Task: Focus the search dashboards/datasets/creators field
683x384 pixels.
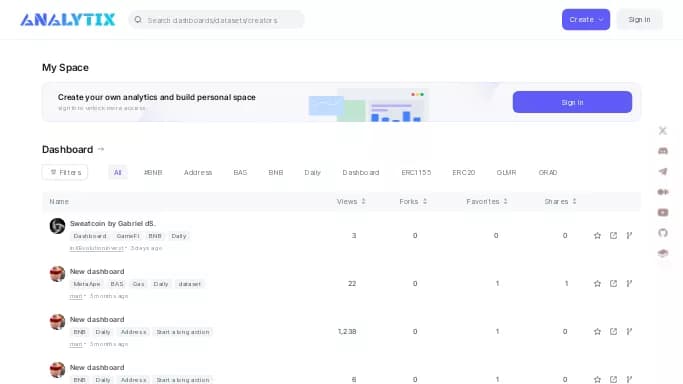Action: pos(216,20)
